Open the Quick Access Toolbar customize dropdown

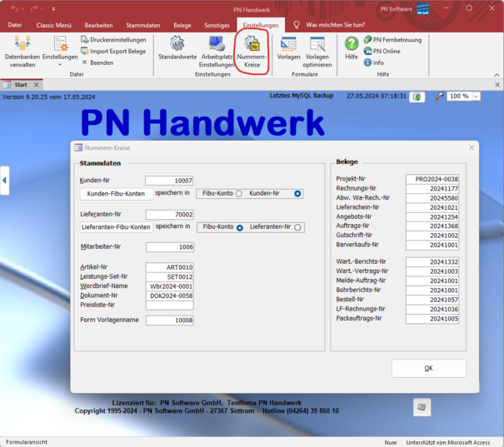53,9
